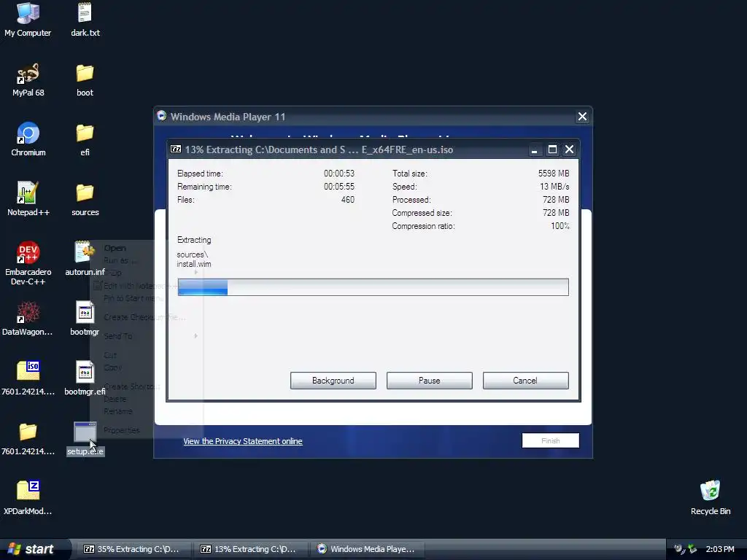This screenshot has height=560, width=747.
Task: Select the setup.exe file icon
Action: pos(85,438)
